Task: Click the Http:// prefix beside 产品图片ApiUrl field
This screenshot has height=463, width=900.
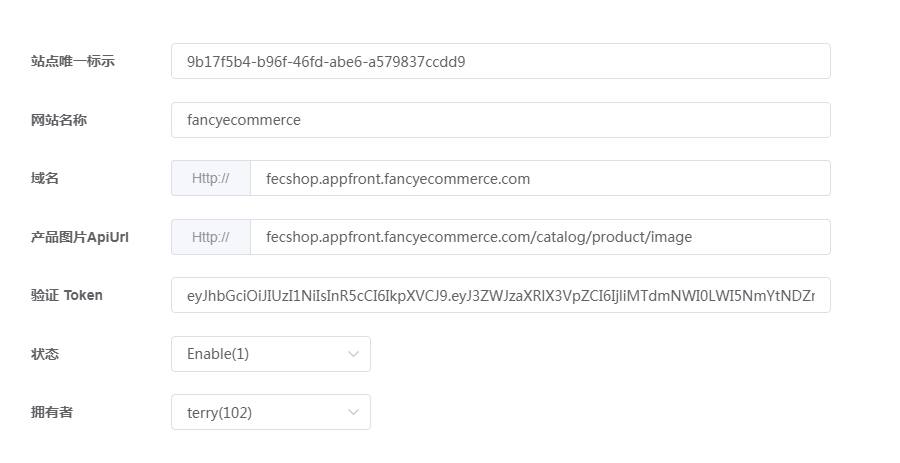Action: 211,237
